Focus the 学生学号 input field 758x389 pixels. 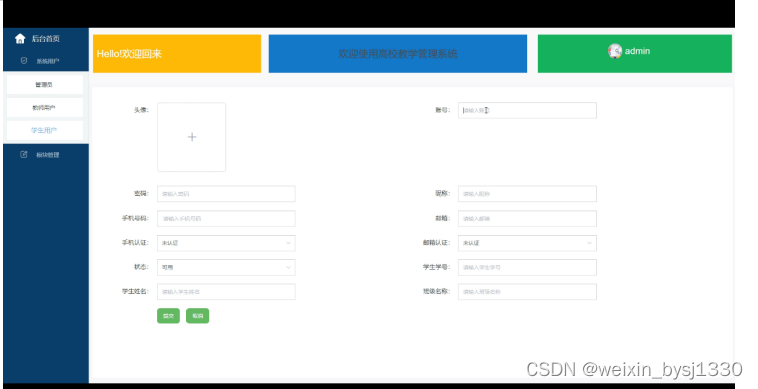point(527,267)
